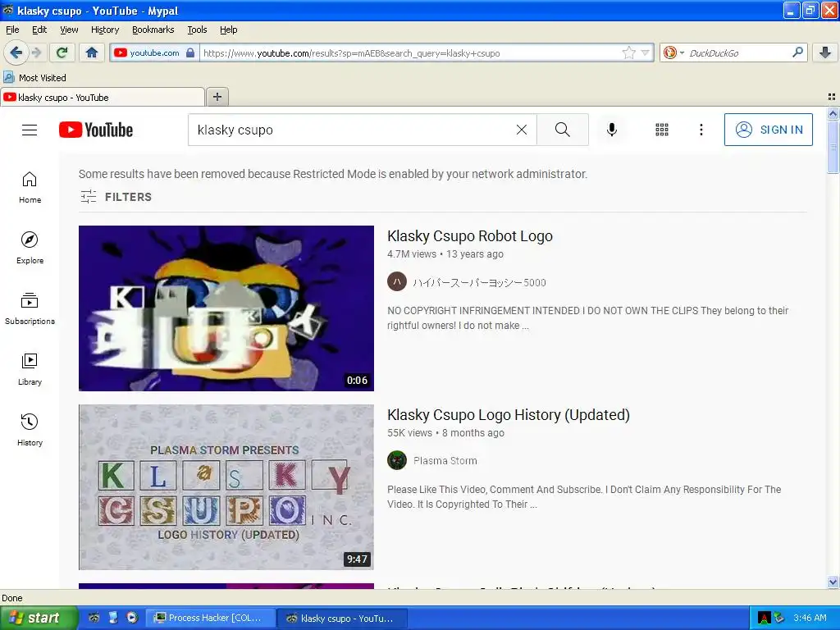Open the Klasky Csupo Robot Logo thumbnail
Viewport: 840px width, 630px height.
click(226, 308)
